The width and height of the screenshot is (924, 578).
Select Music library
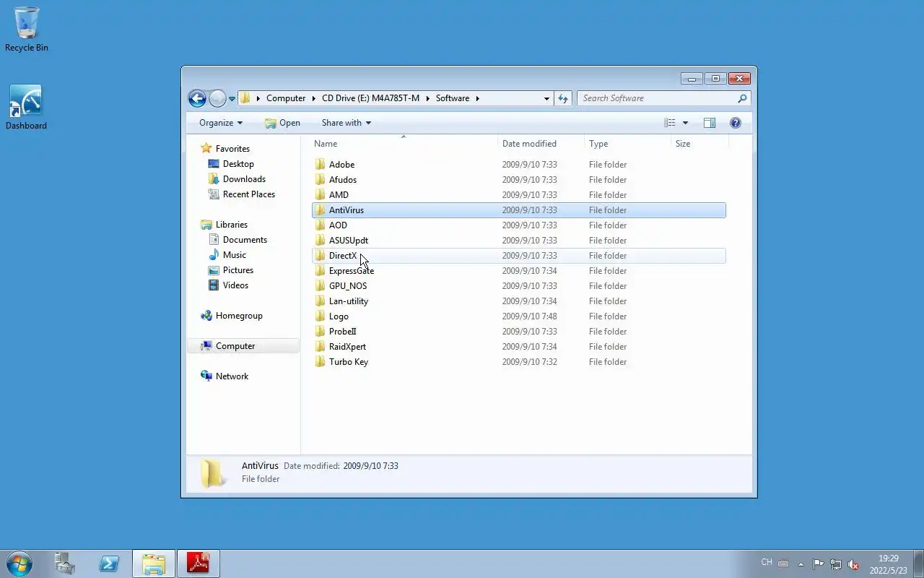pos(235,255)
